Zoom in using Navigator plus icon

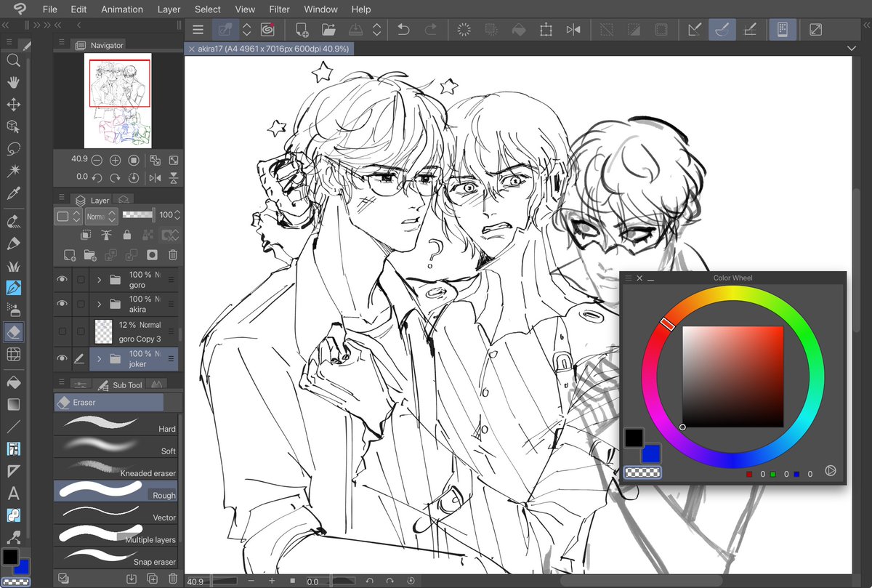115,160
